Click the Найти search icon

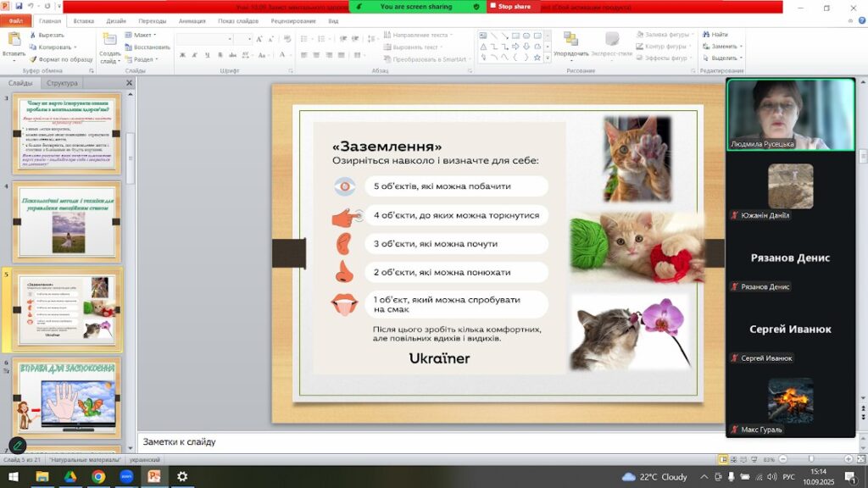click(706, 34)
